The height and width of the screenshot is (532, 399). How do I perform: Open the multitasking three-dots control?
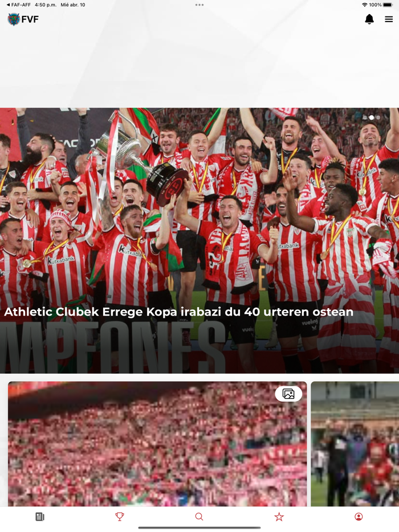click(x=199, y=5)
